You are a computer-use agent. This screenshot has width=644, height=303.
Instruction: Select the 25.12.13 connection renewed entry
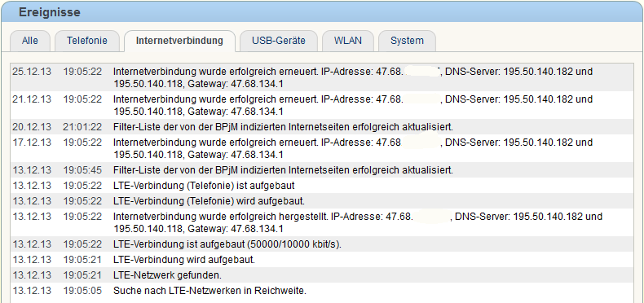pyautogui.click(x=322, y=77)
